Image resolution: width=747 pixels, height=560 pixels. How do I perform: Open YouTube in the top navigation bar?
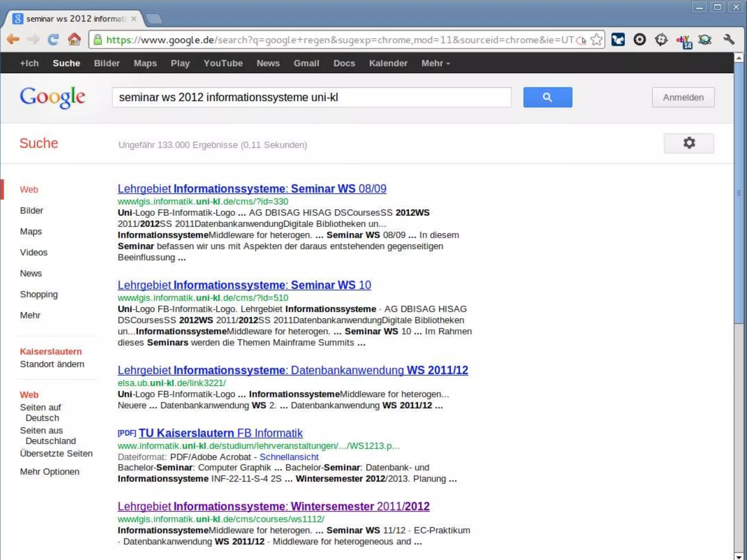click(223, 63)
